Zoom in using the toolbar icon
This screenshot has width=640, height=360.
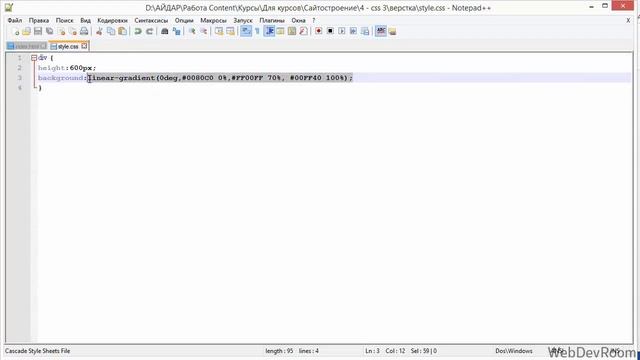point(192,31)
